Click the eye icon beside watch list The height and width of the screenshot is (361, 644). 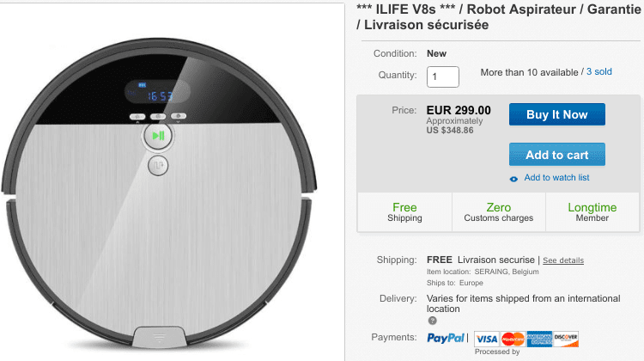pyautogui.click(x=513, y=179)
